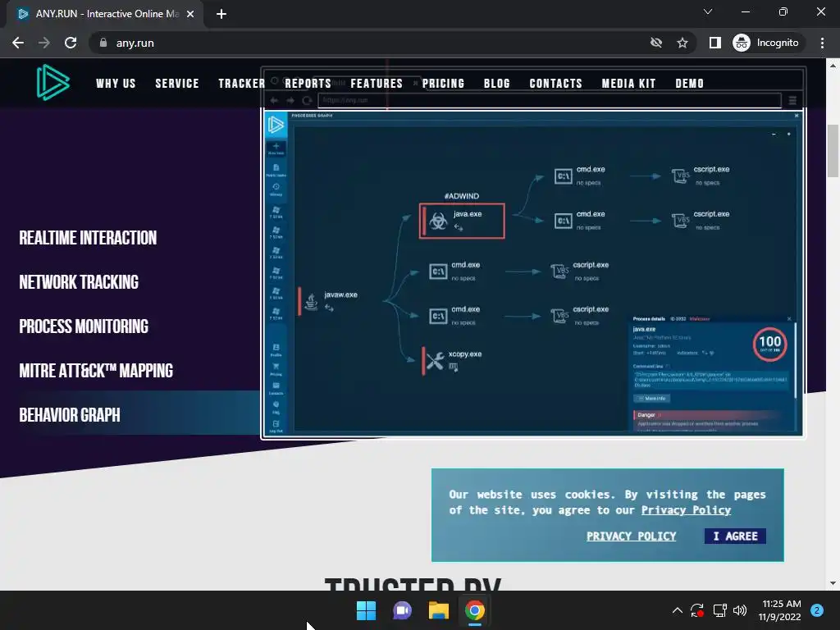Click the java.exe ADWIND process node
This screenshot has width=840, height=630.
462,220
